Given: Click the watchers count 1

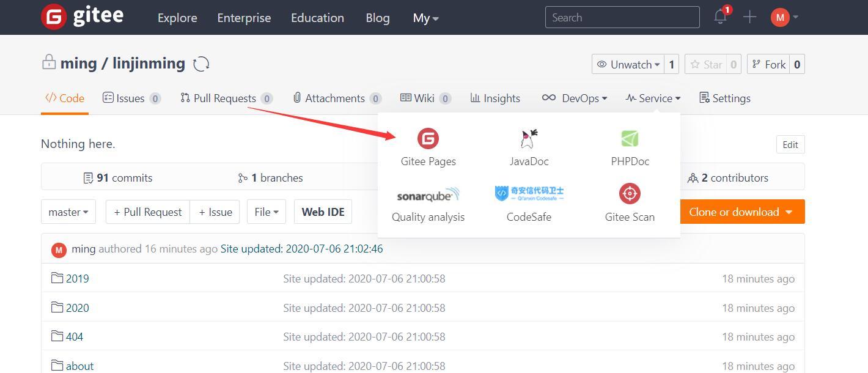Looking at the screenshot, I should pos(672,64).
